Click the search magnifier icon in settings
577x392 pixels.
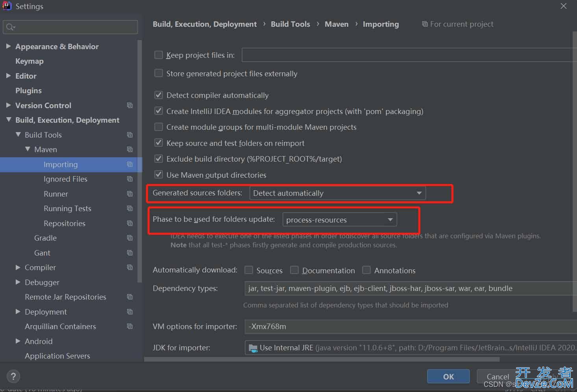[x=10, y=27]
